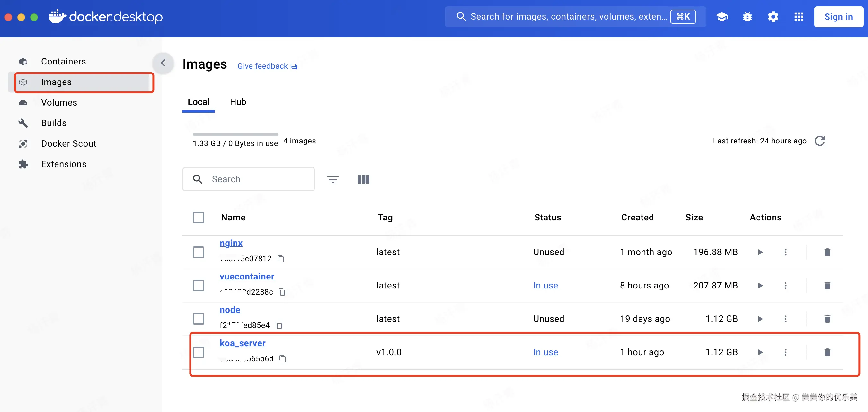Run the vuecontainer image
This screenshot has width=868, height=412.
point(760,286)
